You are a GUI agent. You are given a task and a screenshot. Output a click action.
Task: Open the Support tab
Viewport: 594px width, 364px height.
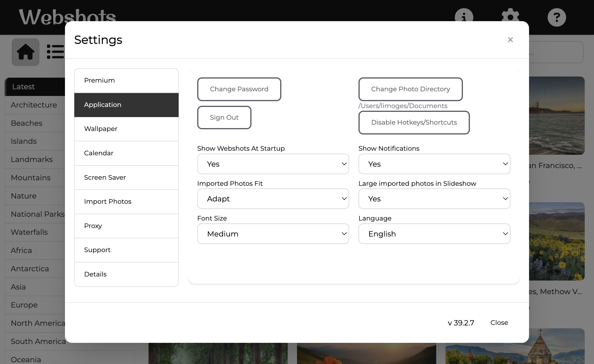pos(126,250)
